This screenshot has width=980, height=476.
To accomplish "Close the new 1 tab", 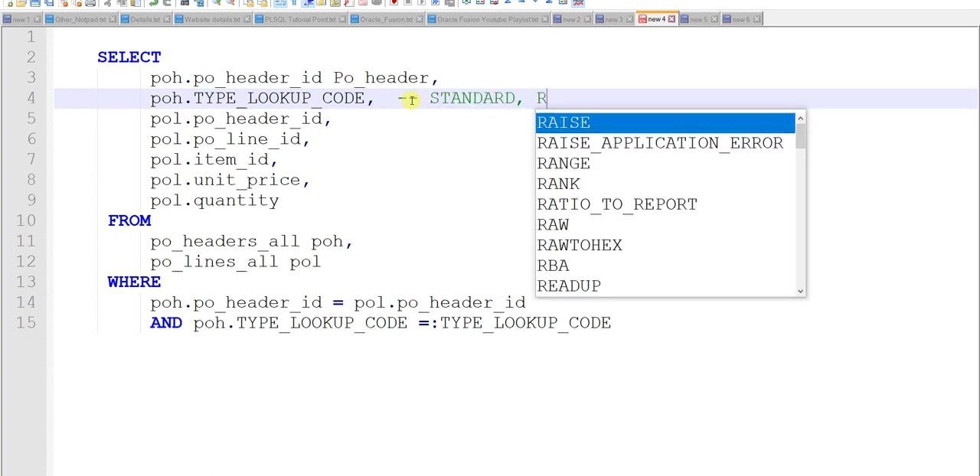I will coord(38,19).
